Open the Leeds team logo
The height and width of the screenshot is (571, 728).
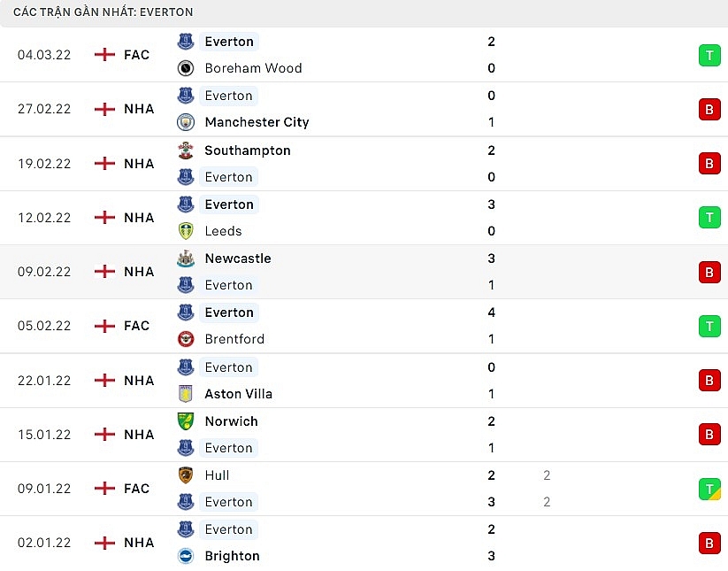tap(186, 231)
